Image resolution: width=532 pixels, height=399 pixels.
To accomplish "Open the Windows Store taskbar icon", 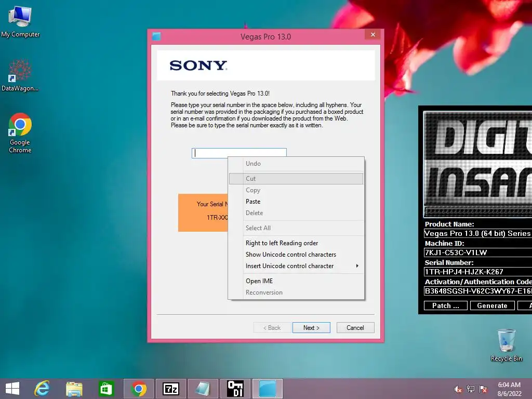I will [106, 389].
